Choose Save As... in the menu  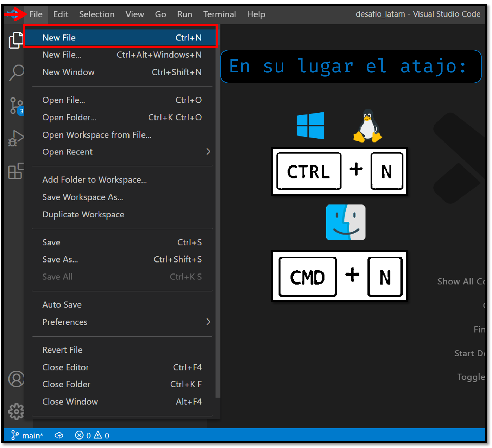pos(122,259)
